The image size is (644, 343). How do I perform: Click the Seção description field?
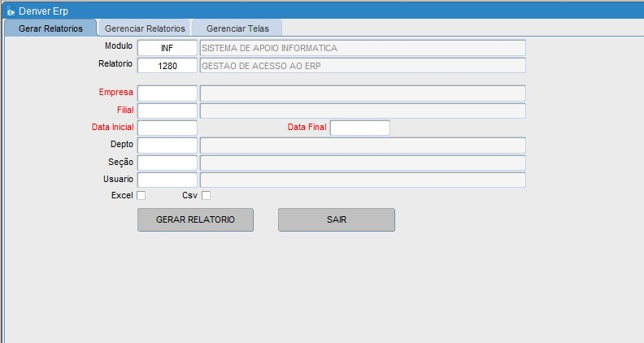(363, 163)
